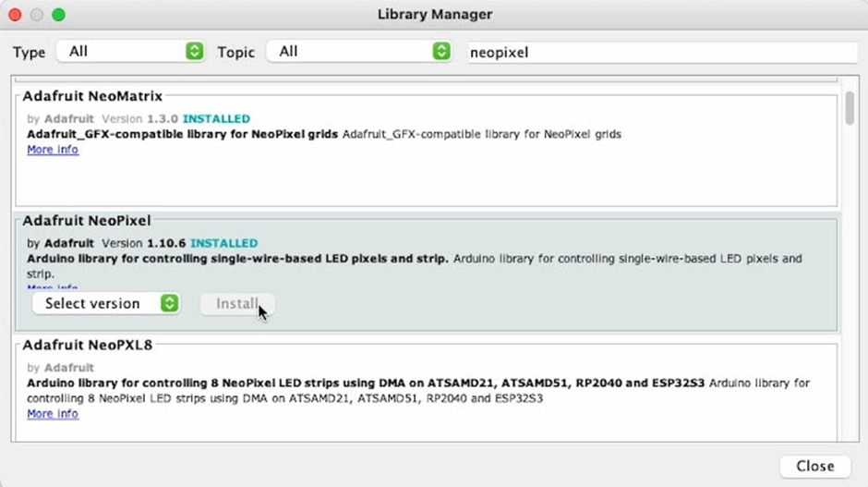Click the vertical scrollbar thumb
Screen dimensions: 868x487
pyautogui.click(x=850, y=109)
